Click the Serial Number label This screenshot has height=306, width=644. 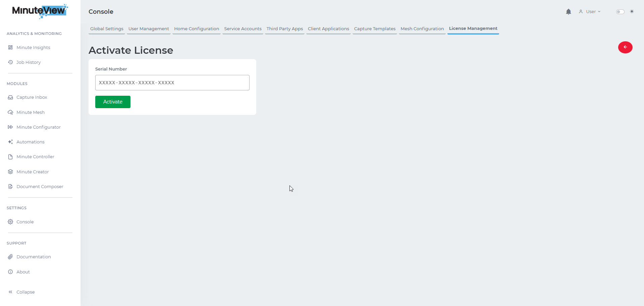[111, 69]
